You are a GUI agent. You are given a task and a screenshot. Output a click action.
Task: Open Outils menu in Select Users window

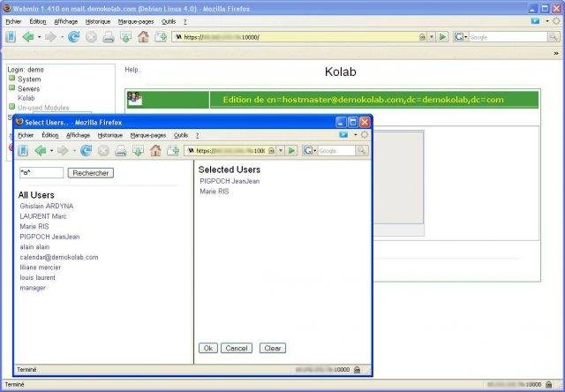[x=181, y=135]
